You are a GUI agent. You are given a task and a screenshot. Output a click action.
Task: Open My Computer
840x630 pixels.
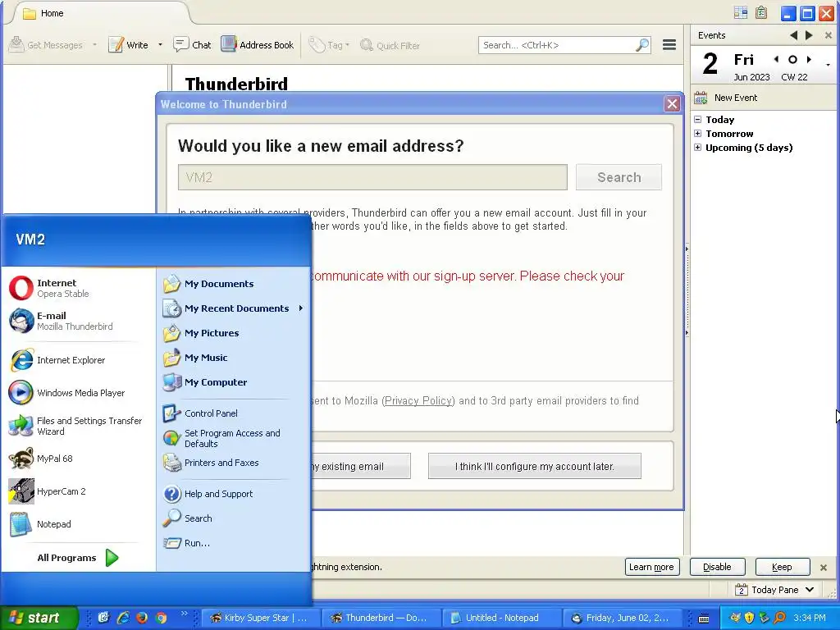tap(234, 382)
